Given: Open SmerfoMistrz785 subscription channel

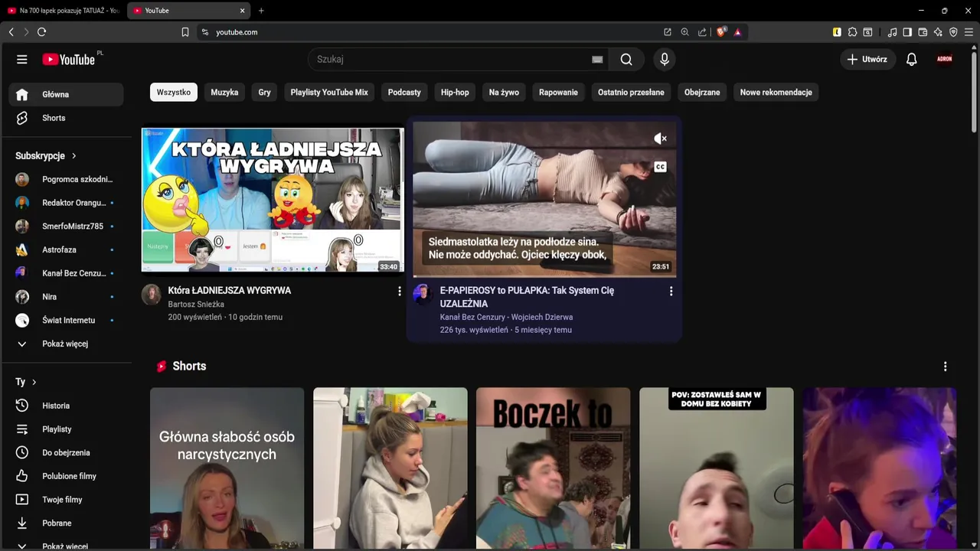Looking at the screenshot, I should [66, 227].
